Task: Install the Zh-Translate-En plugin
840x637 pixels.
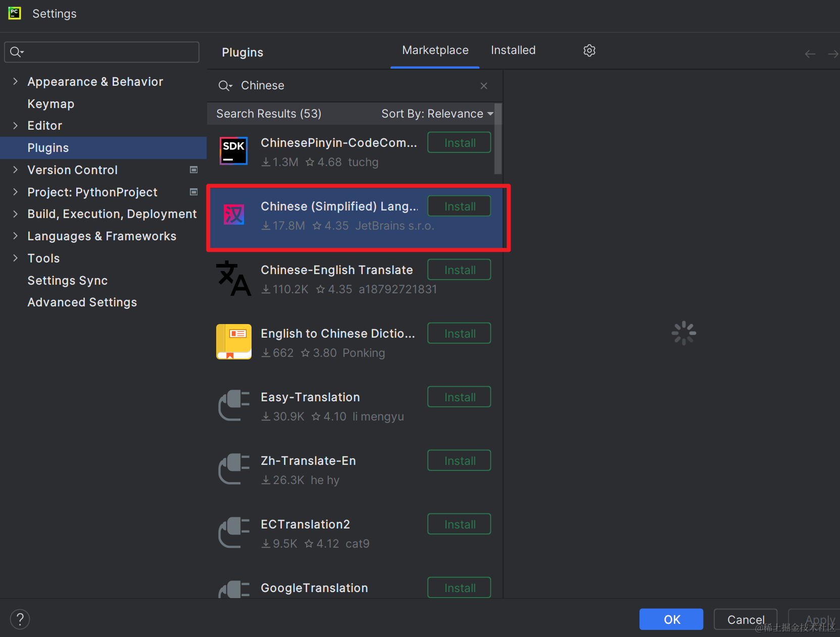Action: click(459, 460)
